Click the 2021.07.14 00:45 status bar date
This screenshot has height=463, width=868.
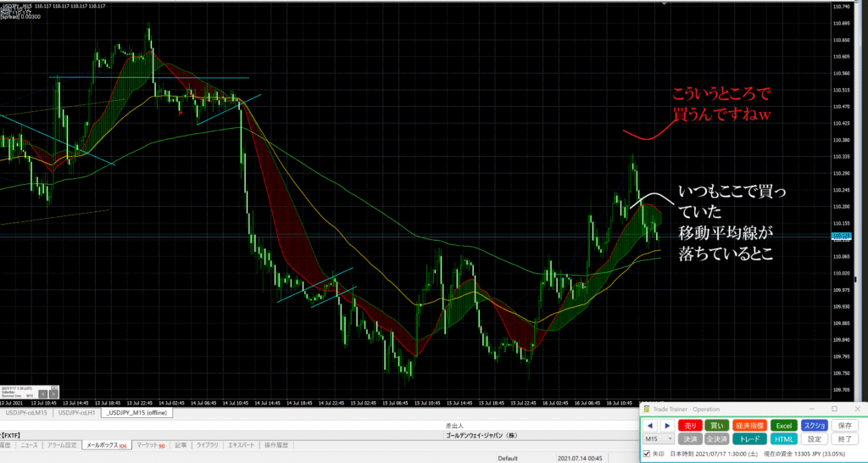point(579,459)
